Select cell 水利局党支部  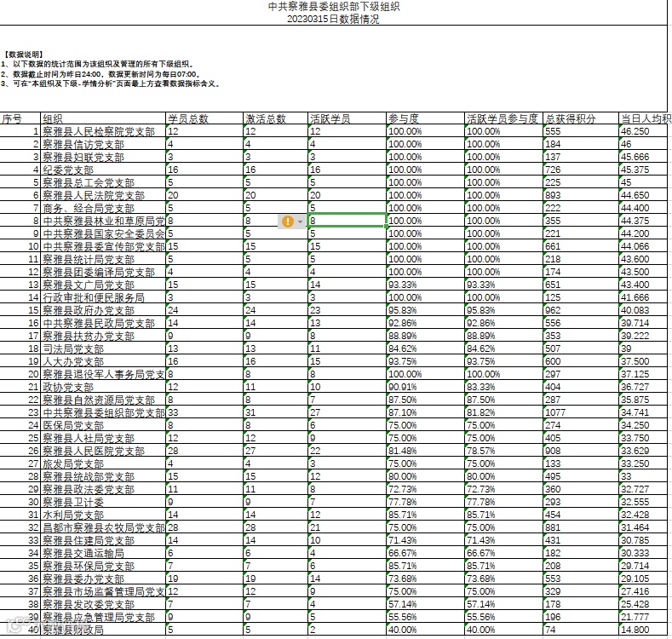pyautogui.click(x=103, y=515)
